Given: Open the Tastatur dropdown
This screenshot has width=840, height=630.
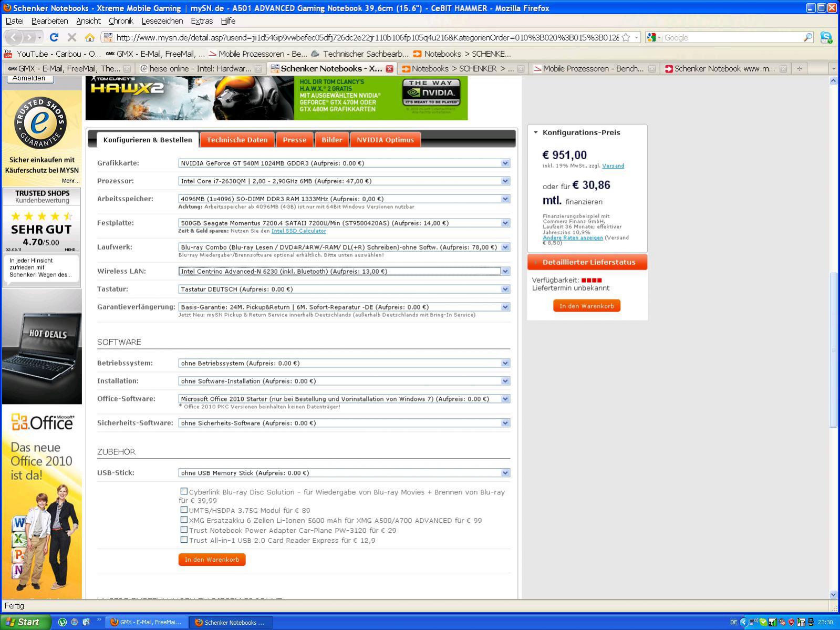Looking at the screenshot, I should (344, 289).
